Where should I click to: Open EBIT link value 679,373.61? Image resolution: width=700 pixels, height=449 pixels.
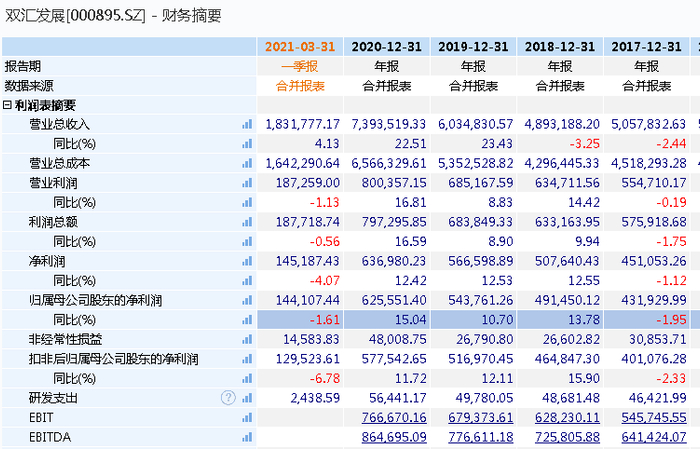(x=480, y=418)
